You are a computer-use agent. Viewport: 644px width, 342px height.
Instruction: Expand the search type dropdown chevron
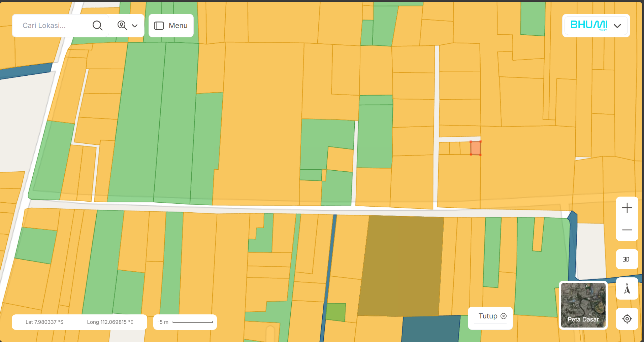pos(135,26)
